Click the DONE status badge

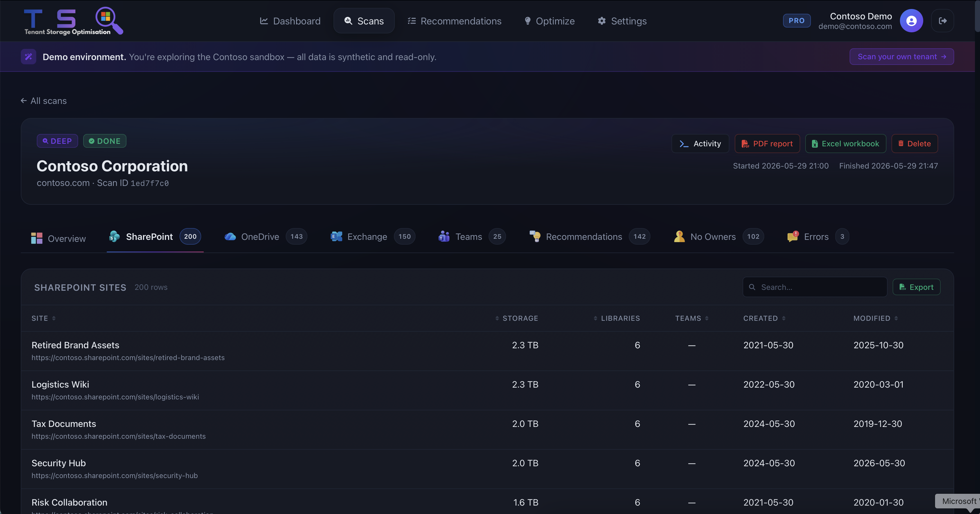click(105, 141)
